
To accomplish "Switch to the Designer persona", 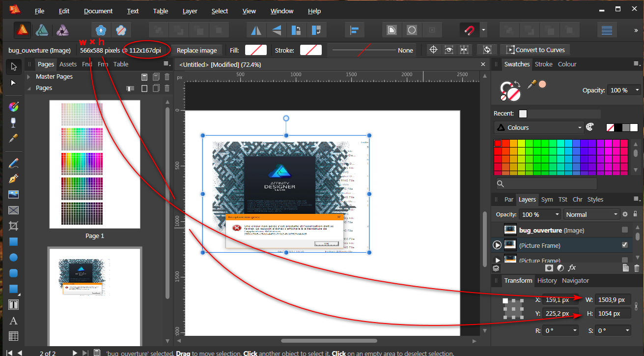I will tap(42, 30).
